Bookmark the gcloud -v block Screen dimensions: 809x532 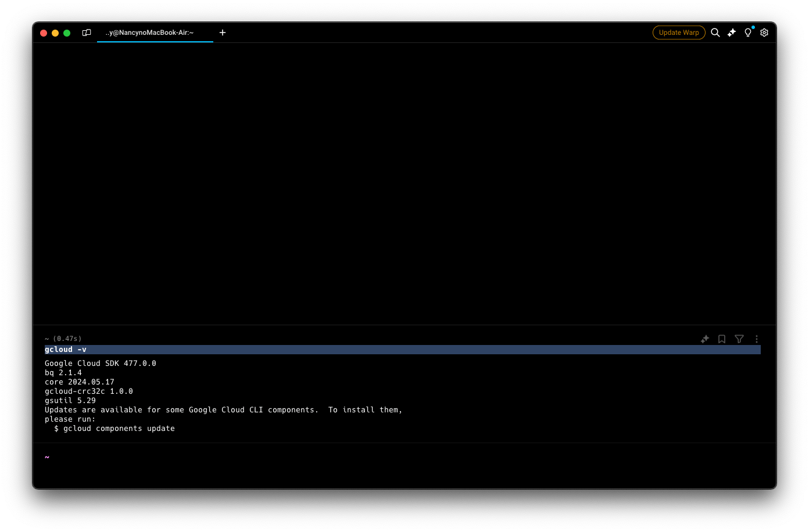(722, 339)
